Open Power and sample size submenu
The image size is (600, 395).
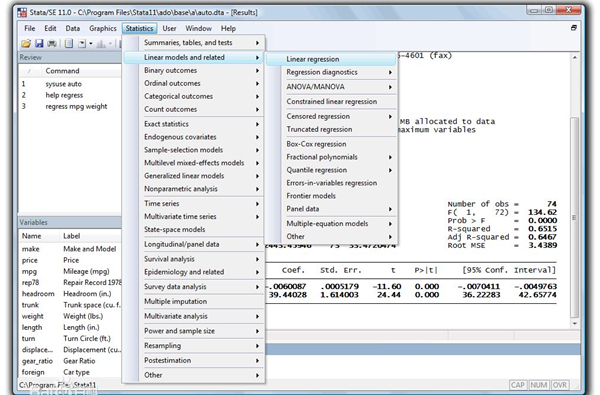[193, 331]
